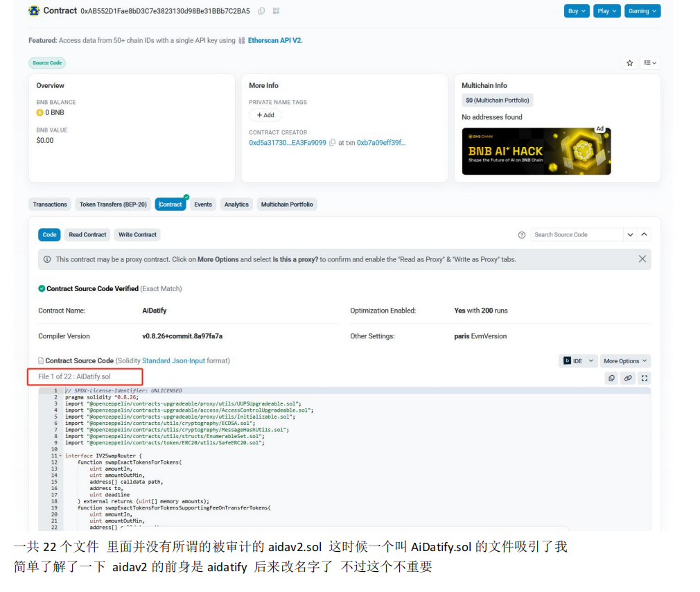Add a private name tag

(x=265, y=115)
